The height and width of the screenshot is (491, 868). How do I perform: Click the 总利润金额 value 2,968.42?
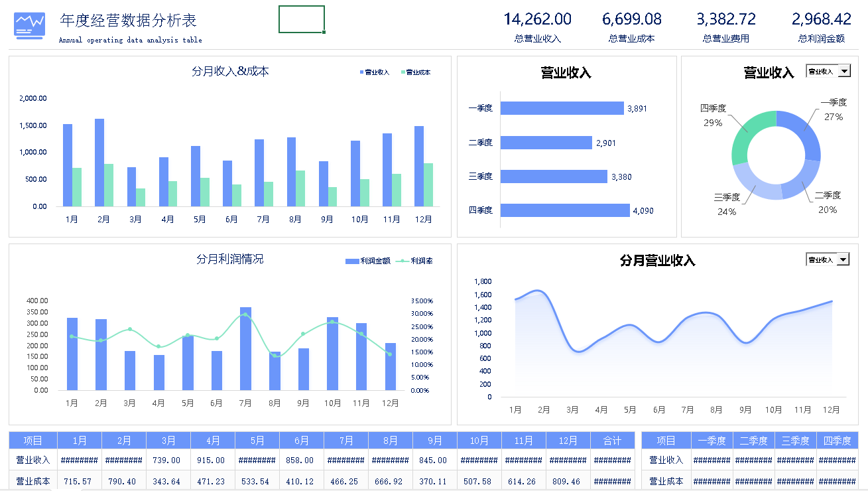821,19
